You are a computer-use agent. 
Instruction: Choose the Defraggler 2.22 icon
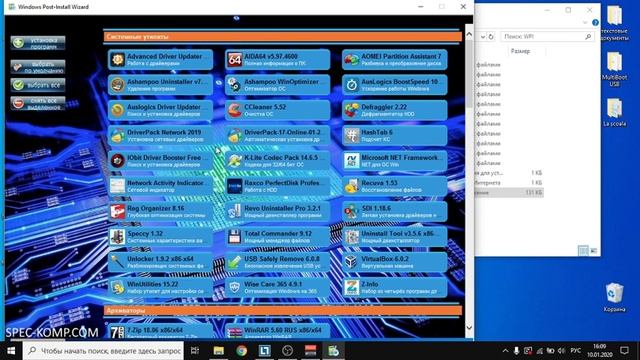click(x=351, y=110)
